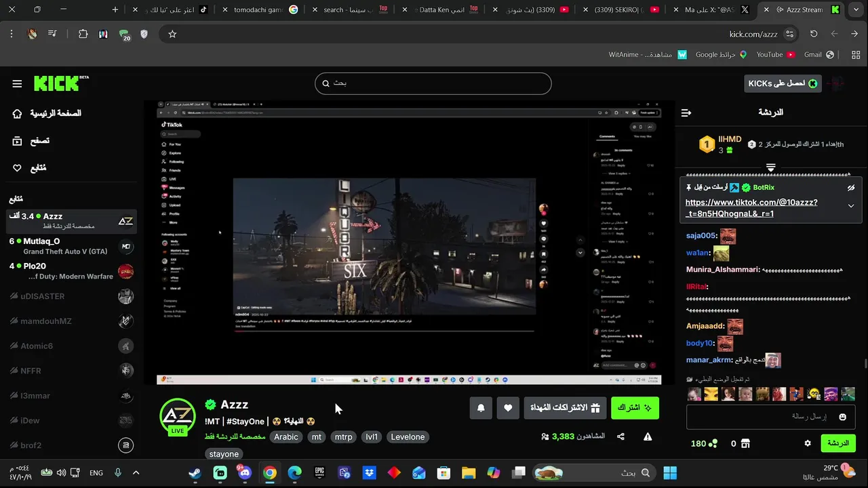Open Discord from the taskbar
The height and width of the screenshot is (488, 868).
[x=245, y=472]
